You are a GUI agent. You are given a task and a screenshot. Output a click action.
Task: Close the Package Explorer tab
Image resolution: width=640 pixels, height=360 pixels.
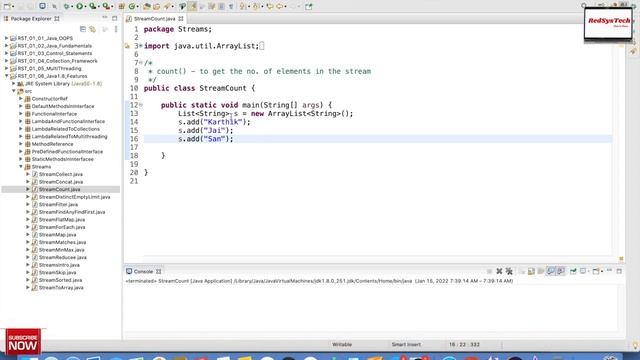click(57, 19)
